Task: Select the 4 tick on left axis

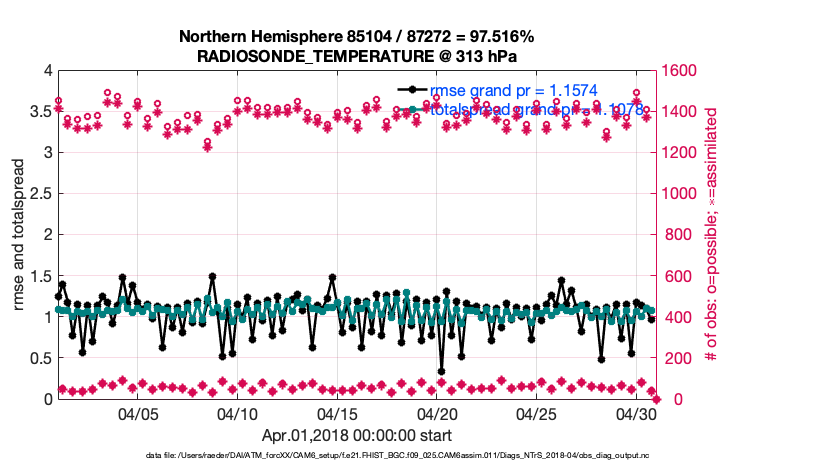Action: [x=46, y=71]
